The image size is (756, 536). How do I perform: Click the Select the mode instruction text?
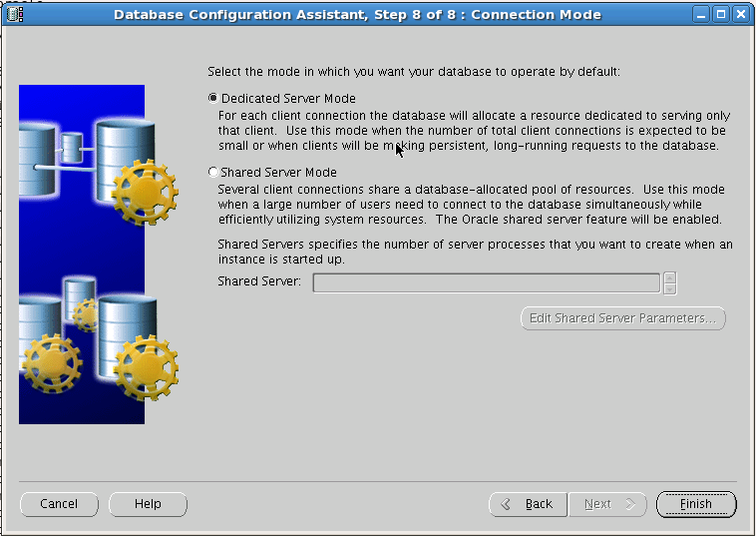413,72
